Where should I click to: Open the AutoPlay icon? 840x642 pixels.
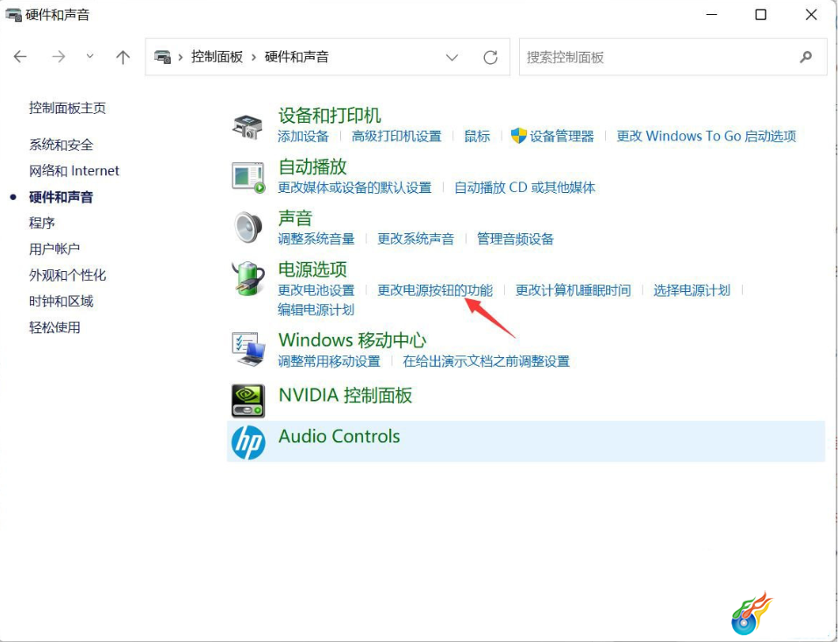coord(248,177)
